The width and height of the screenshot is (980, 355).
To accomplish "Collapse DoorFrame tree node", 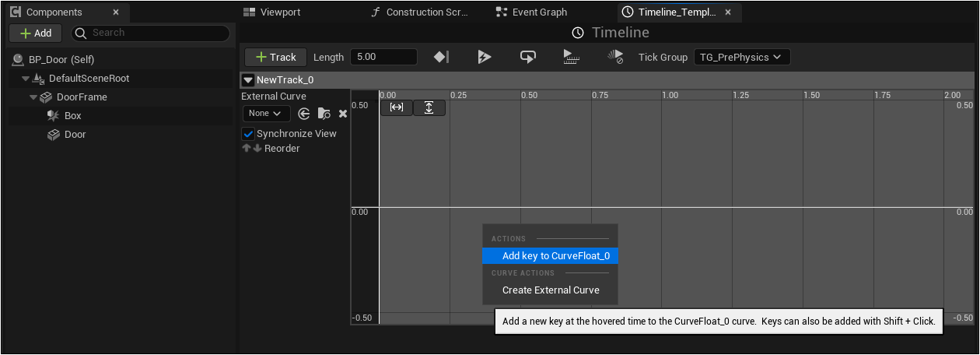I will 33,97.
